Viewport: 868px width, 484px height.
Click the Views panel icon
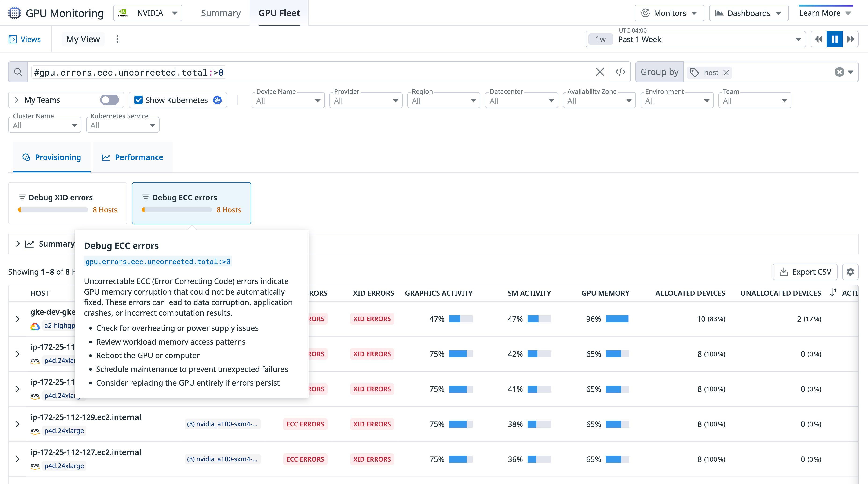[x=13, y=39]
